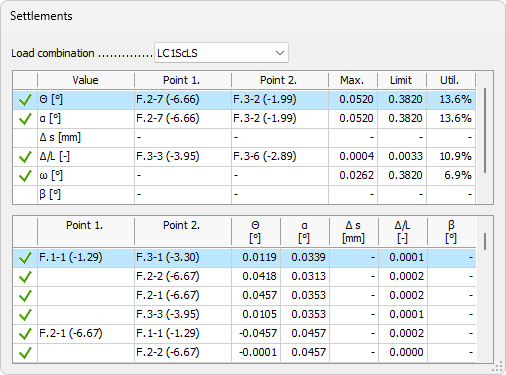Select the β [°] row in upper table
The height and width of the screenshot is (375, 506).
[244, 194]
